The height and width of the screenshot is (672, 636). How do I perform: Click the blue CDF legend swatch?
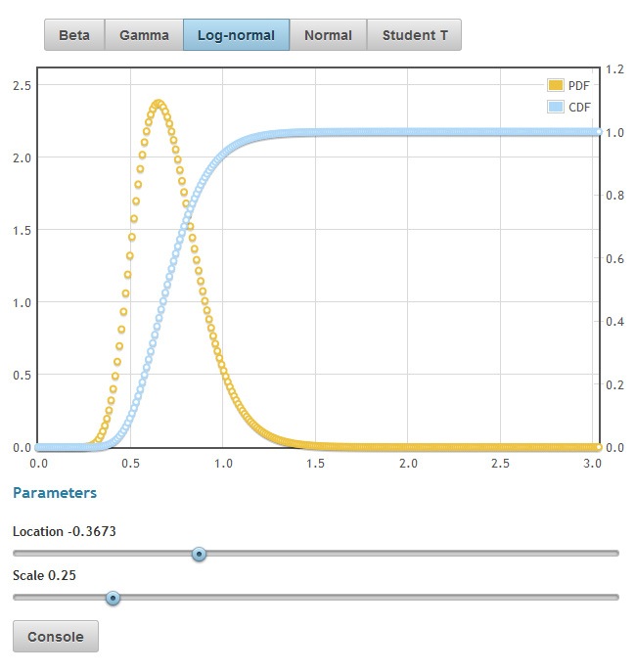(556, 107)
